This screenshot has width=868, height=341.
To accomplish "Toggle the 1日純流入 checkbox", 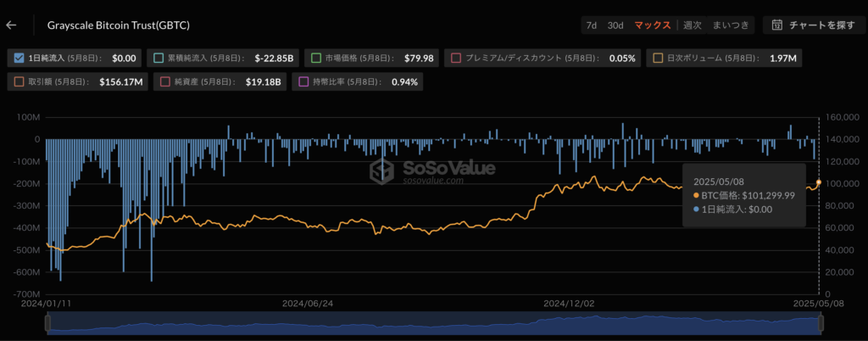I will point(20,59).
